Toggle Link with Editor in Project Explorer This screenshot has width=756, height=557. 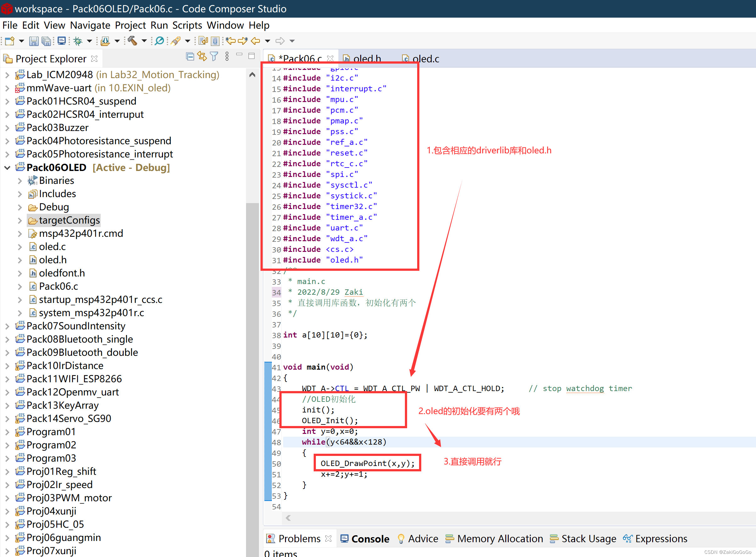point(202,57)
